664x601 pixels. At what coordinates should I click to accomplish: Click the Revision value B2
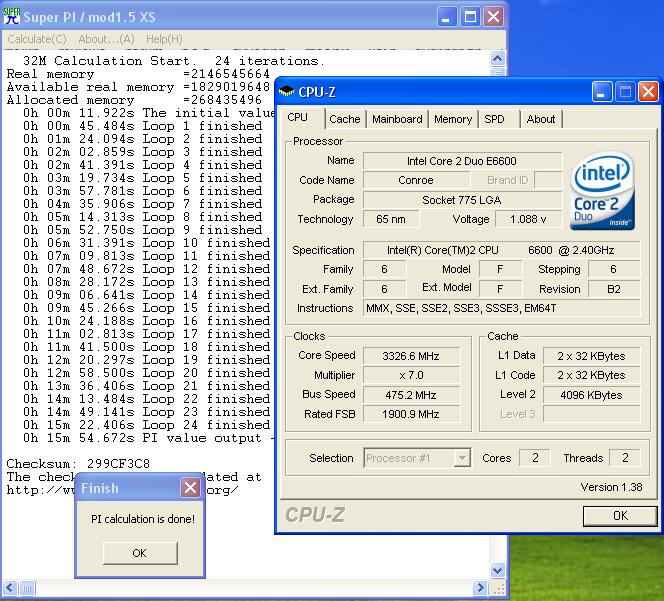614,289
